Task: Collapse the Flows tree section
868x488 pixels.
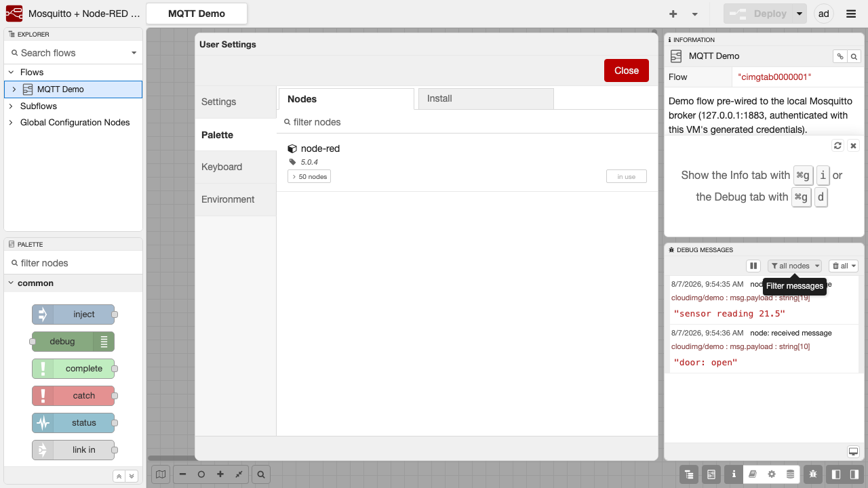Action: (x=11, y=72)
